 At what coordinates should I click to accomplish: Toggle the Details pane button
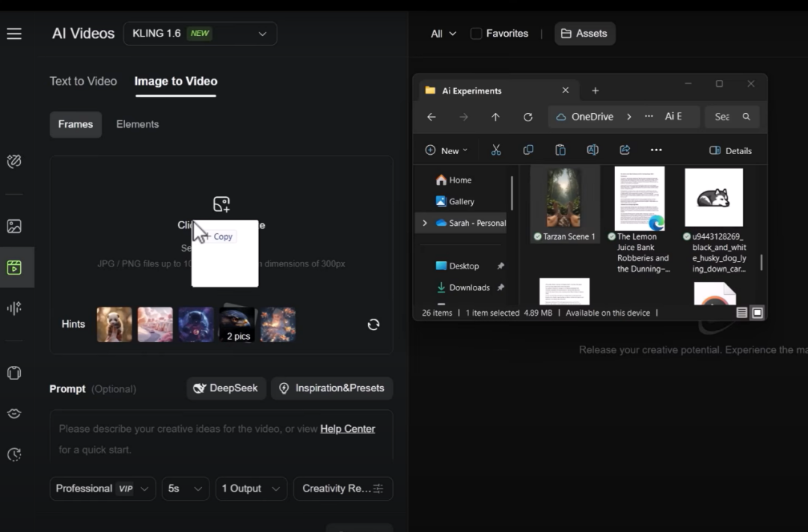tap(730, 150)
